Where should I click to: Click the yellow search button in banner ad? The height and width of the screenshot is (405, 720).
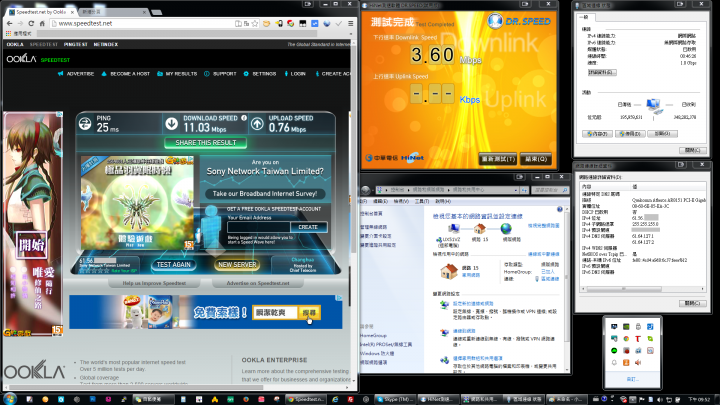[x=309, y=313]
